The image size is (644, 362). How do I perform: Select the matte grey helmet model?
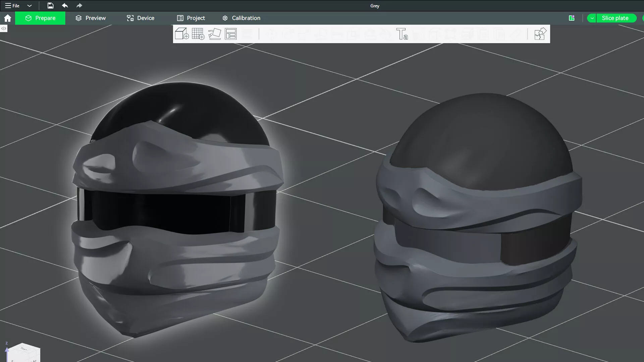(478, 218)
